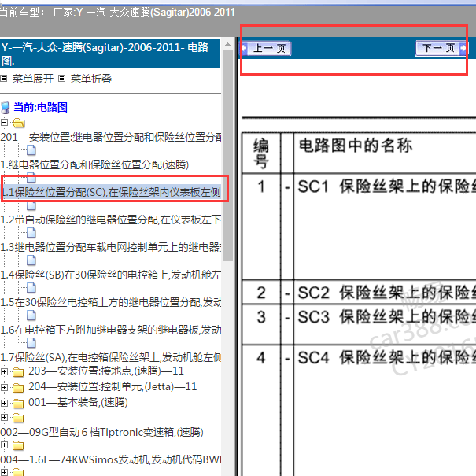Image resolution: width=476 pixels, height=476 pixels.
Task: Open 1.7保险丝(SA),在电控箱保险丝架上 item
Action: [111, 357]
